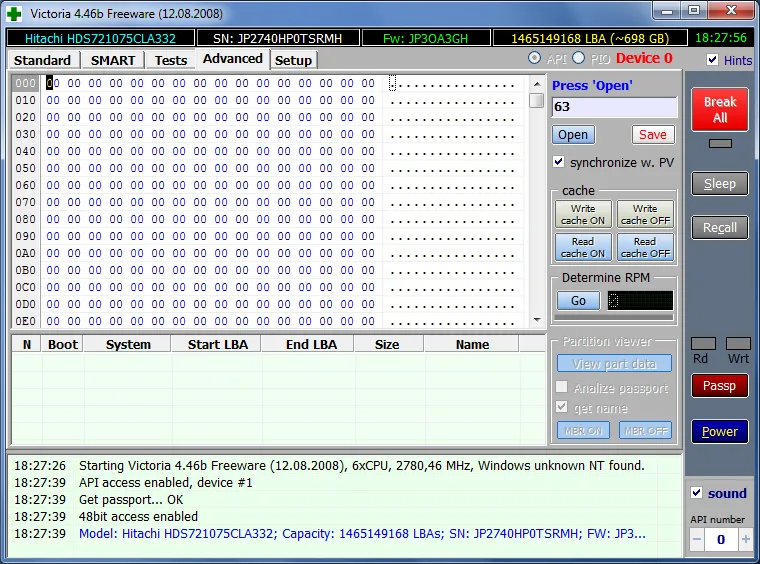Click the Open button
760x564 pixels.
pyautogui.click(x=573, y=135)
